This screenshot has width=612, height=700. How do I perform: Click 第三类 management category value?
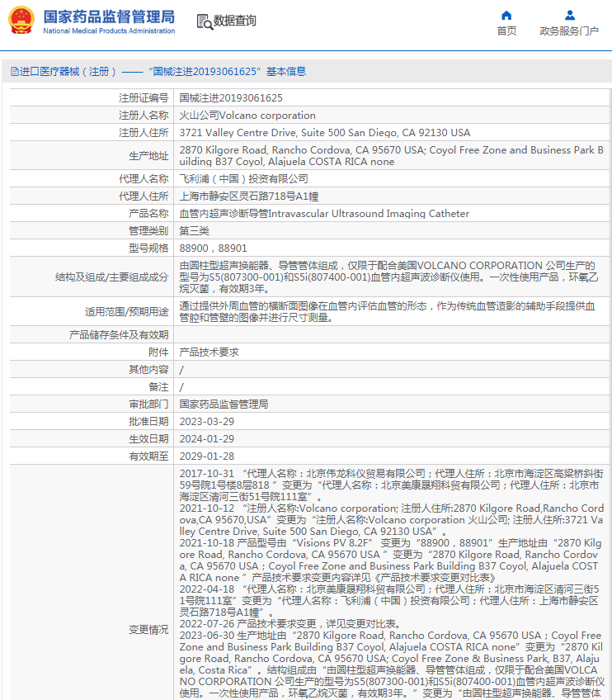click(194, 231)
